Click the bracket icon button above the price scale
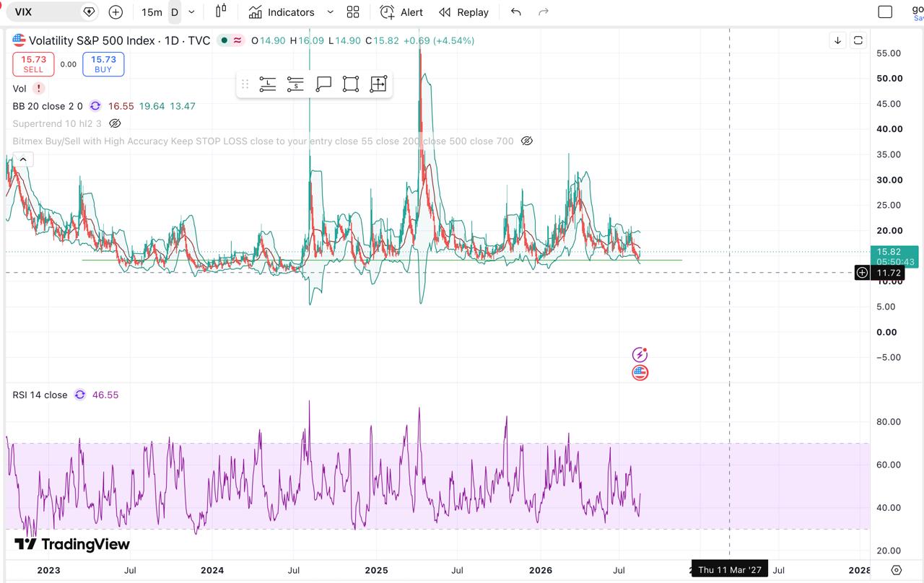Image resolution: width=924 pixels, height=583 pixels. (858, 40)
